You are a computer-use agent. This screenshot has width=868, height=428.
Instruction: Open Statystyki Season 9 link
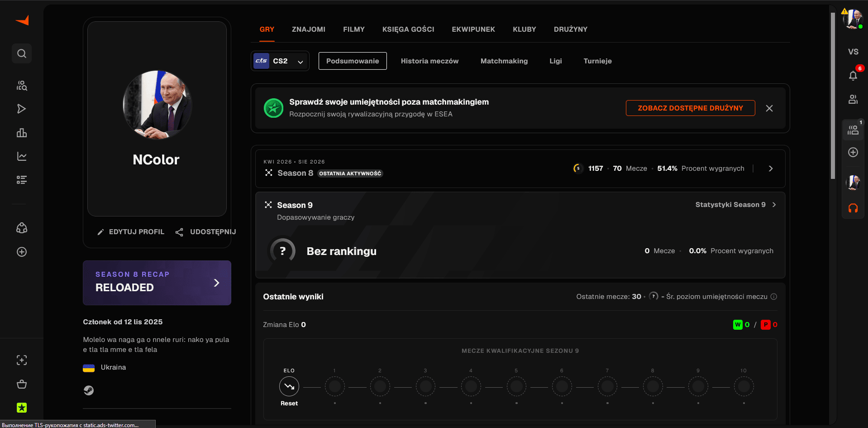coord(735,205)
